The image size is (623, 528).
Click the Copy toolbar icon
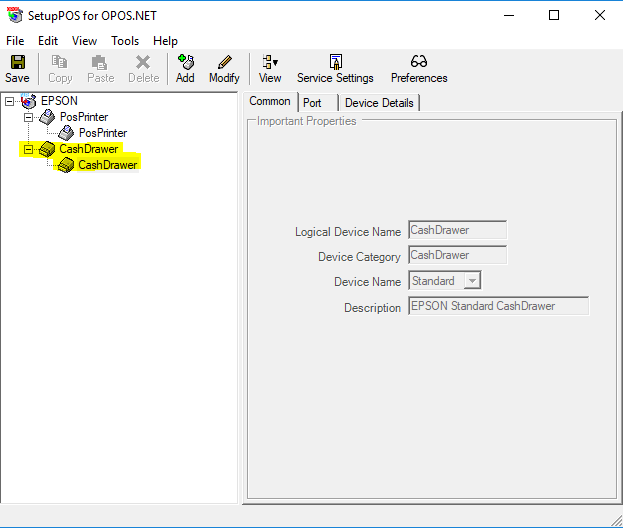[x=60, y=62]
